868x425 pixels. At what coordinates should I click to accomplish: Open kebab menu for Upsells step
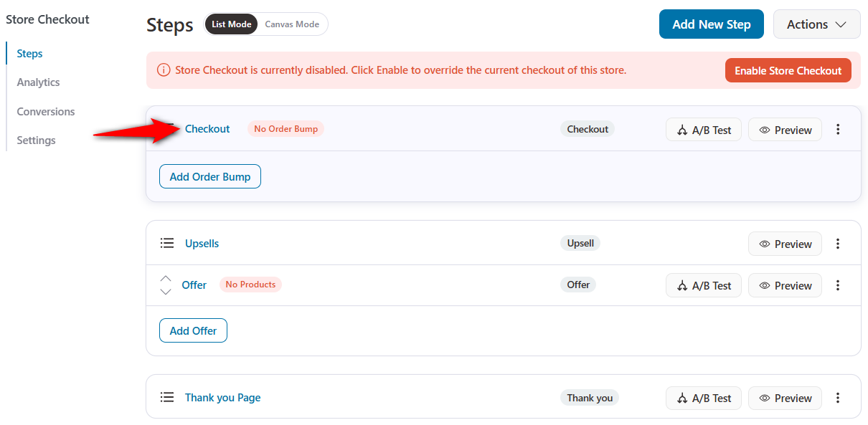(838, 244)
